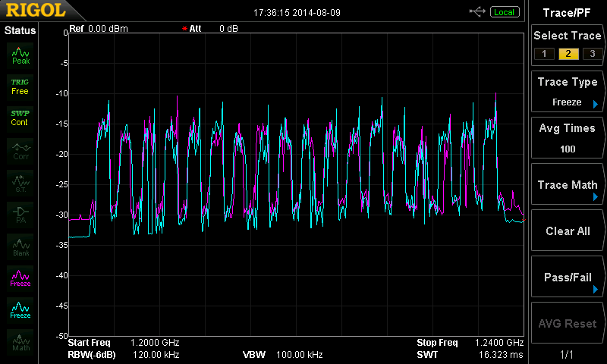
Task: Click the PA preamplifier status icon
Action: click(20, 214)
